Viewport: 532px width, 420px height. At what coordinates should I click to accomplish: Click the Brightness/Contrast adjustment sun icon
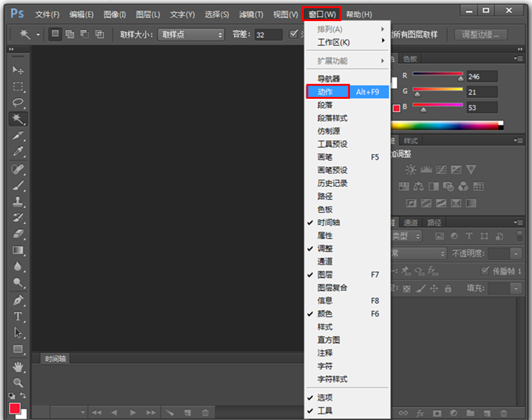[x=411, y=170]
